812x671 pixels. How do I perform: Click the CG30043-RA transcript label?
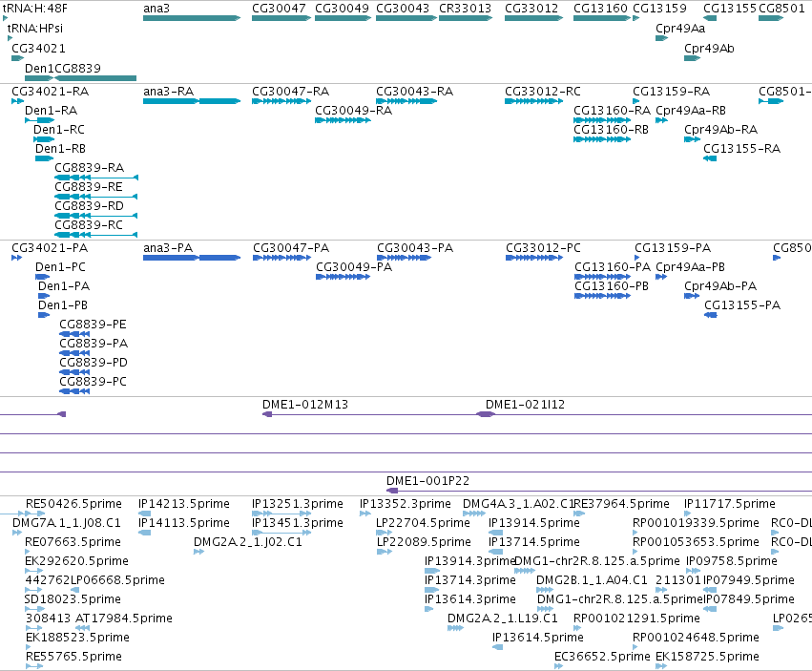(x=414, y=92)
